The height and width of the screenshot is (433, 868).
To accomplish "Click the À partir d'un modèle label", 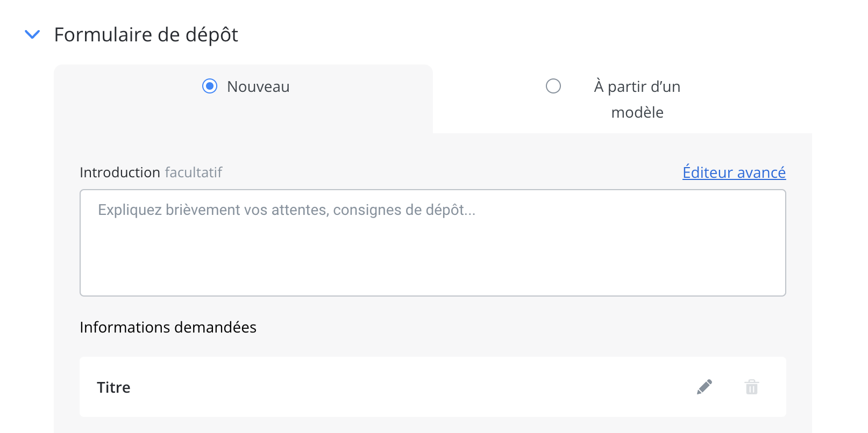I will click(x=637, y=99).
